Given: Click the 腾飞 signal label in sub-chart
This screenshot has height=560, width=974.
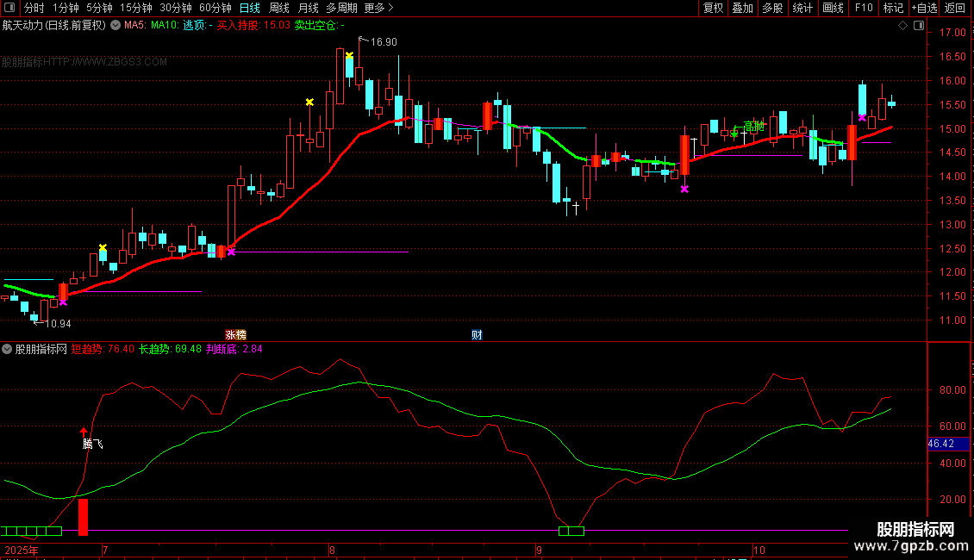Looking at the screenshot, I should tap(92, 444).
